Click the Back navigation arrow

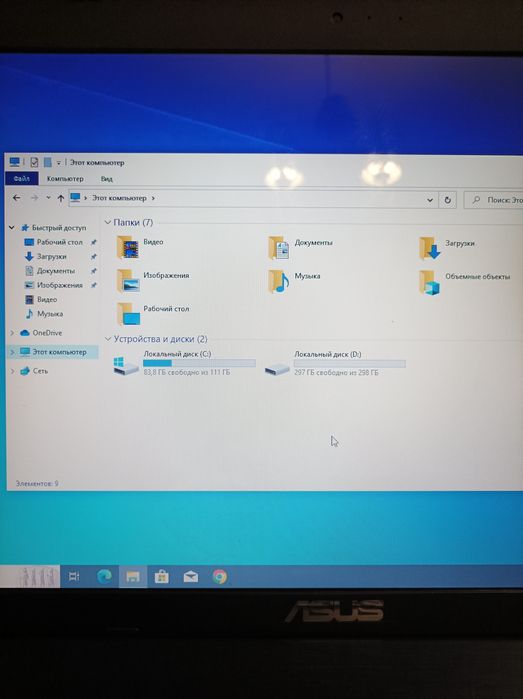click(x=16, y=197)
